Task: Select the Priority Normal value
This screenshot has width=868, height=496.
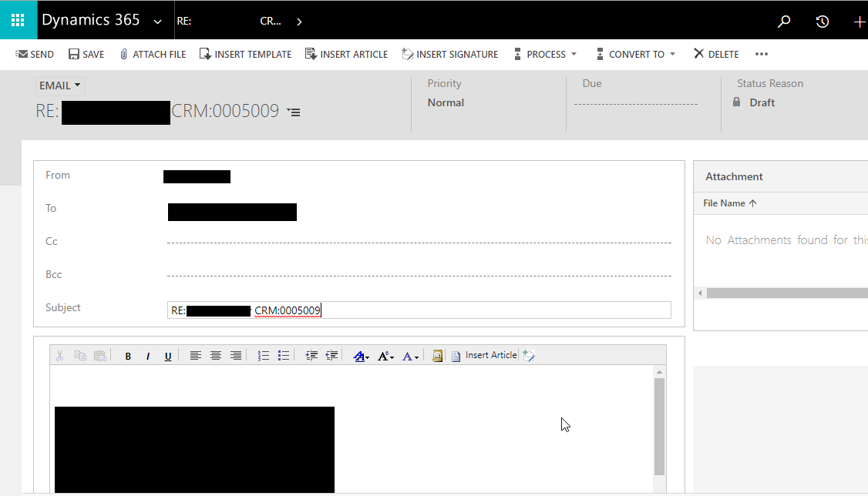Action: click(x=446, y=103)
